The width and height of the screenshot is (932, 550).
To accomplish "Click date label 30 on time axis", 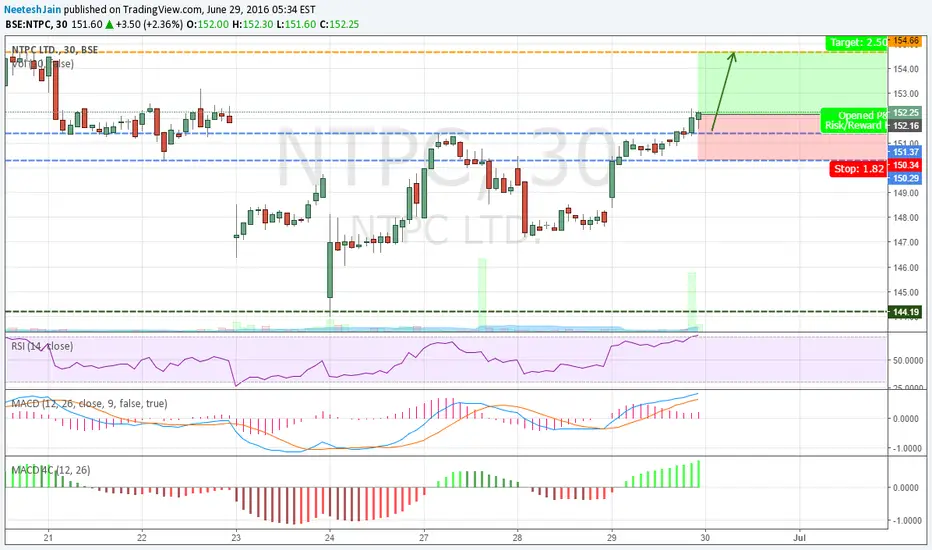I will pos(706,538).
